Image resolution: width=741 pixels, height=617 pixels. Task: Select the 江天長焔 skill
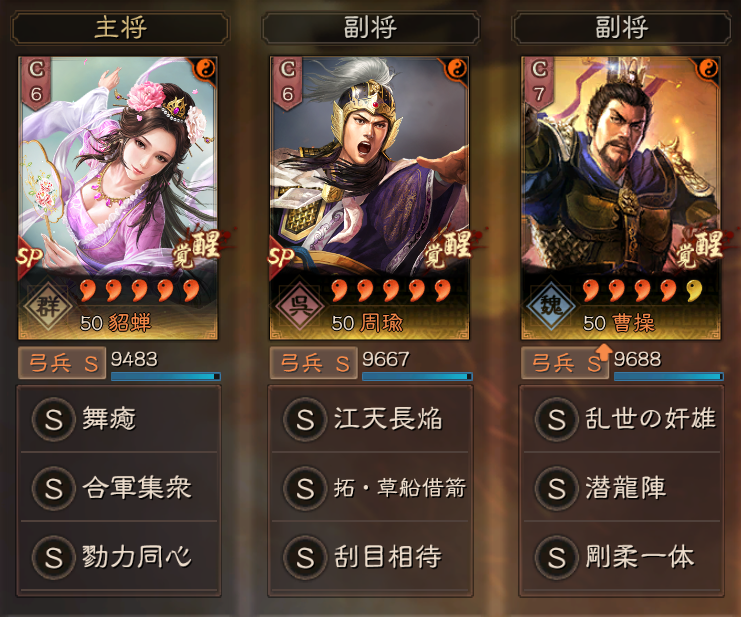tap(370, 419)
